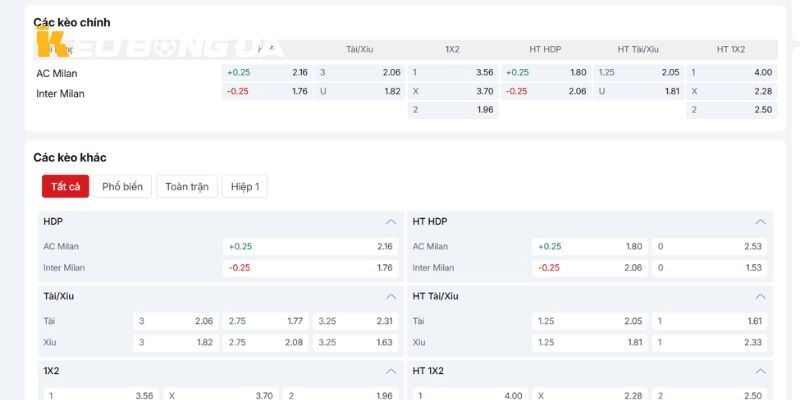This screenshot has width=800, height=400.
Task: Select HT over 1.25 at 2.05 in main odds
Action: tap(639, 72)
